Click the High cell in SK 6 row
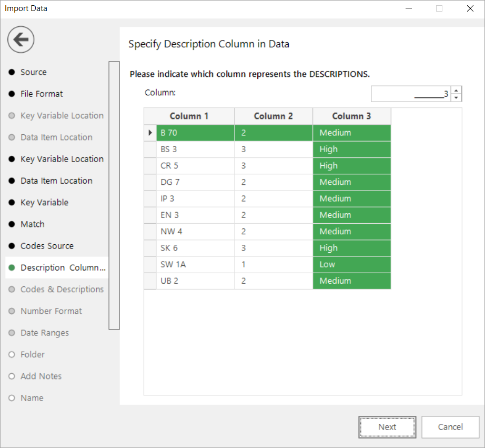 [352, 247]
